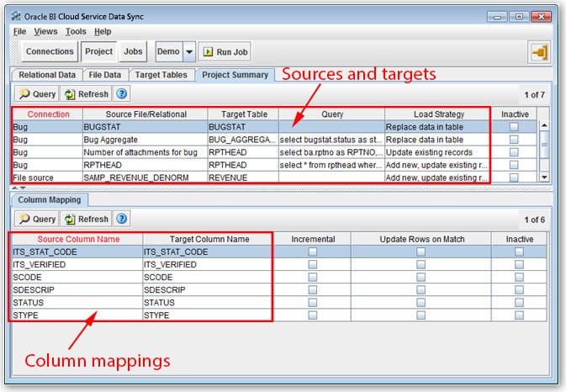Sort by Connection column header
566x392 pixels.
point(49,114)
